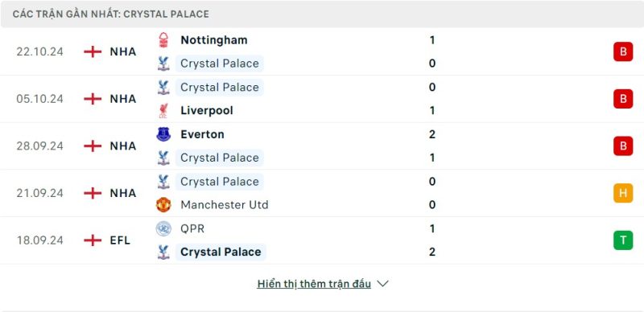Select the Everton 2-1 match score
Screen dimensions: 644x312
(x=431, y=146)
